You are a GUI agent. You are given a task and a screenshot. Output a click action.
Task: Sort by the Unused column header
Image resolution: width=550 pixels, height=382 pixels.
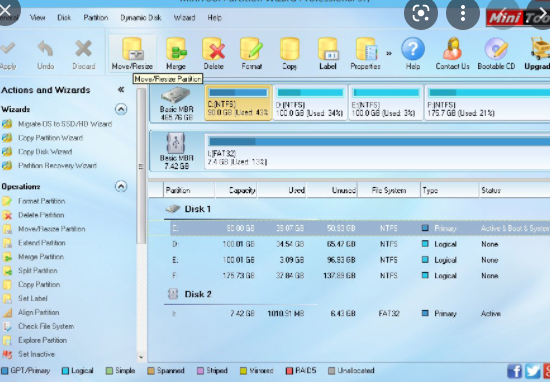pos(332,190)
